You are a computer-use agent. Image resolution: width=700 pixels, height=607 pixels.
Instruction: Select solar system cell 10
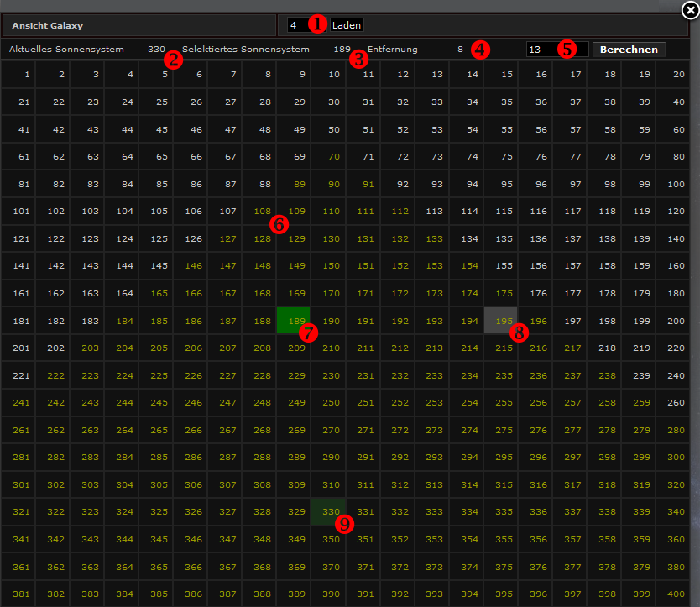pyautogui.click(x=328, y=74)
